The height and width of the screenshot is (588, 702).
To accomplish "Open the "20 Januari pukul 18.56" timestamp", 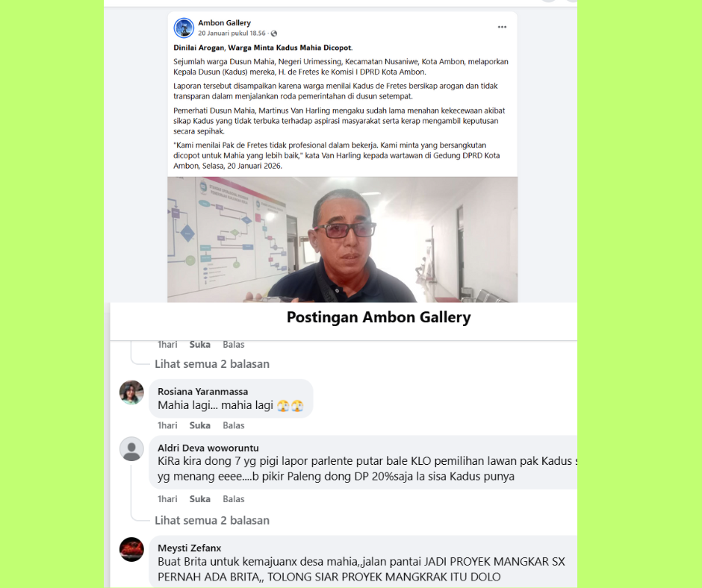I will pyautogui.click(x=232, y=34).
